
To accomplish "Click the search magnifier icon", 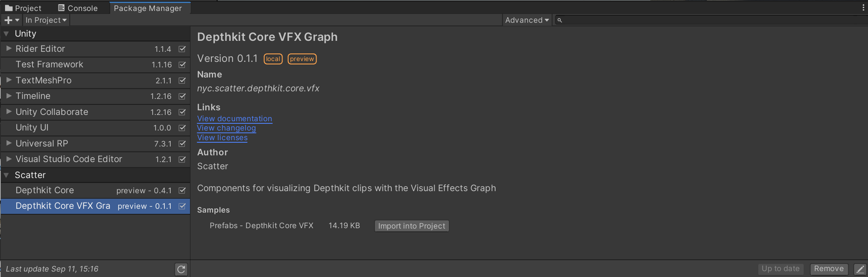I will [559, 20].
